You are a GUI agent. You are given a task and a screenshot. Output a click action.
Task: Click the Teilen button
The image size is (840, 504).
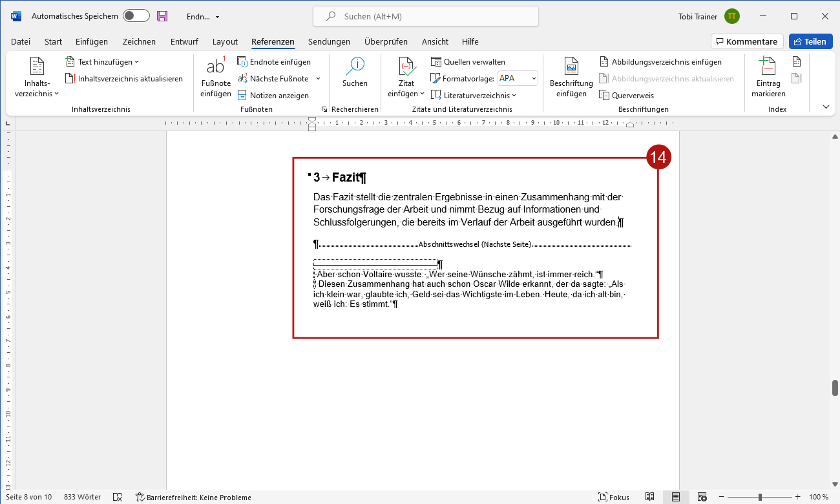810,41
